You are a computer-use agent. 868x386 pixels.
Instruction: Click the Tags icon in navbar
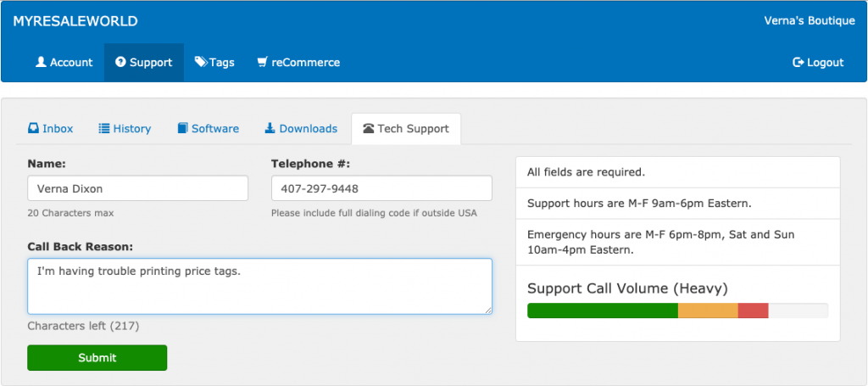point(200,63)
